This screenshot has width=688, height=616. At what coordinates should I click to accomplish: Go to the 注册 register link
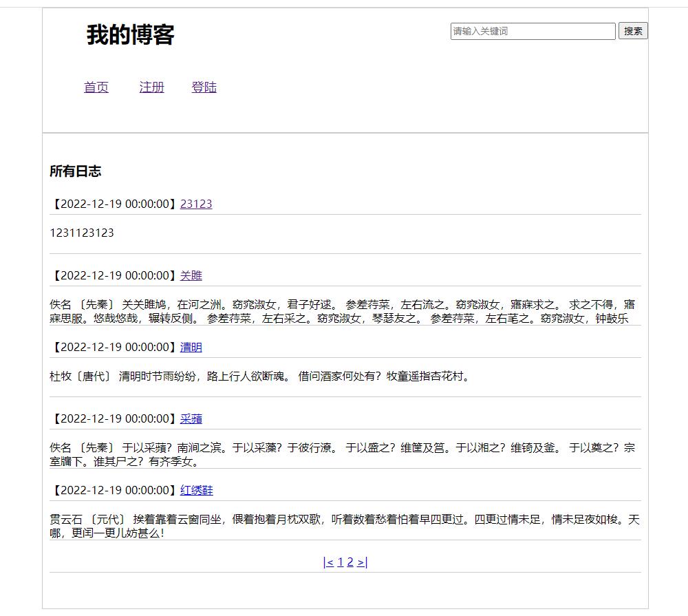pyautogui.click(x=152, y=87)
